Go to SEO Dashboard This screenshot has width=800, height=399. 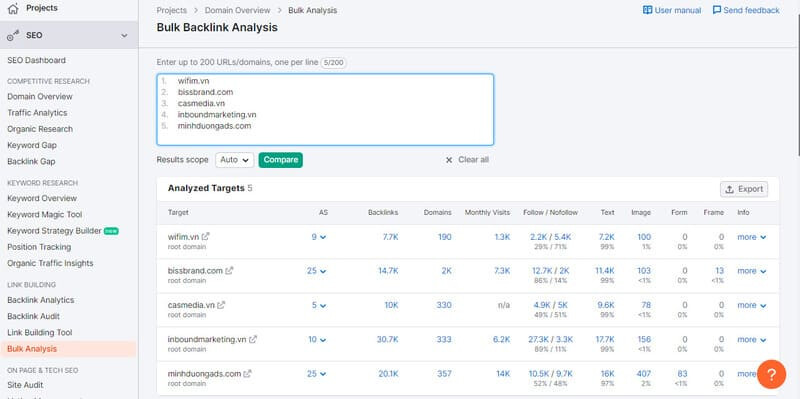36,60
